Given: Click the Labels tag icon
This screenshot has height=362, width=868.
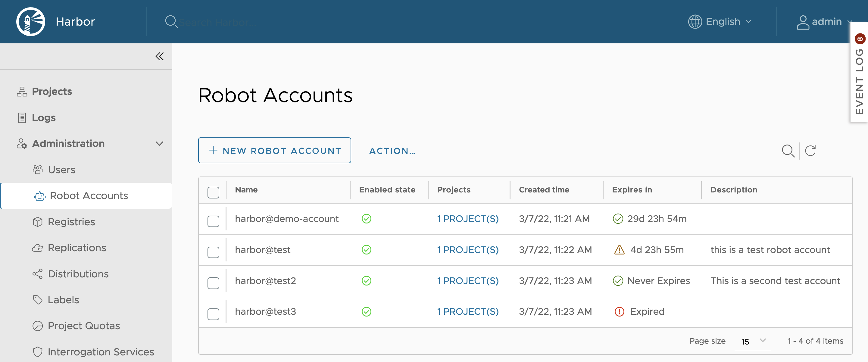Looking at the screenshot, I should (38, 300).
